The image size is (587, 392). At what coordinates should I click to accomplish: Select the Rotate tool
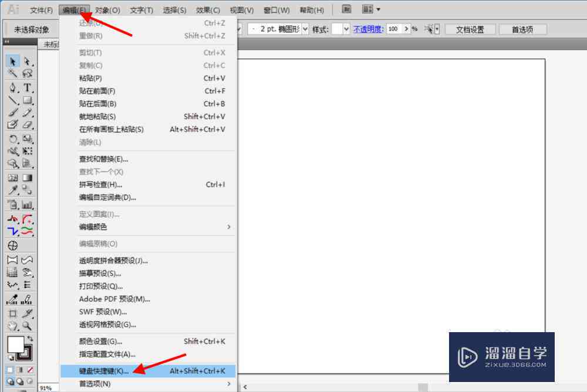click(x=13, y=139)
